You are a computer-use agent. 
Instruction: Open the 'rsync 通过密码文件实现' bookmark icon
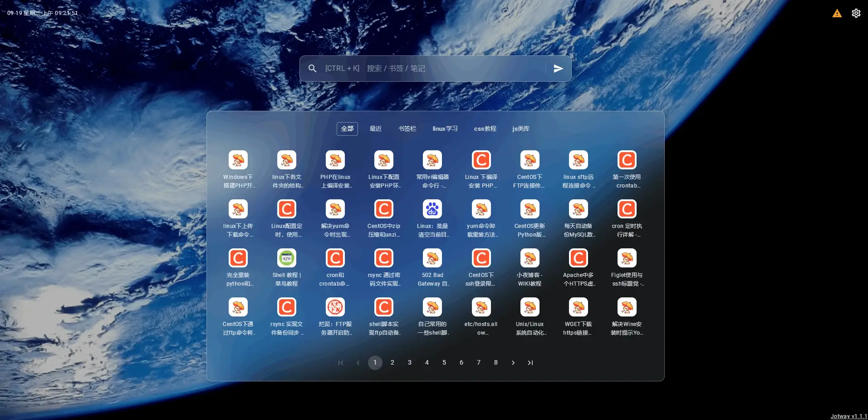click(x=384, y=258)
